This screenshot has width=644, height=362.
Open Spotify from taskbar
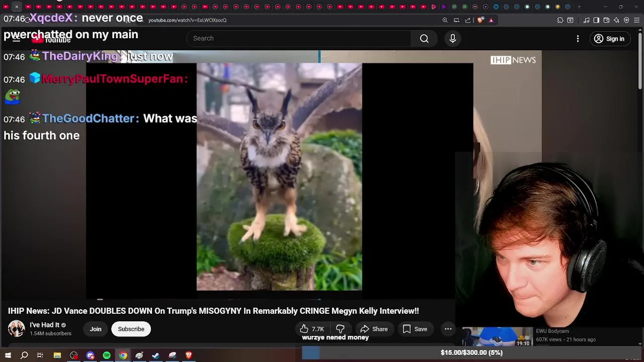pos(107,355)
